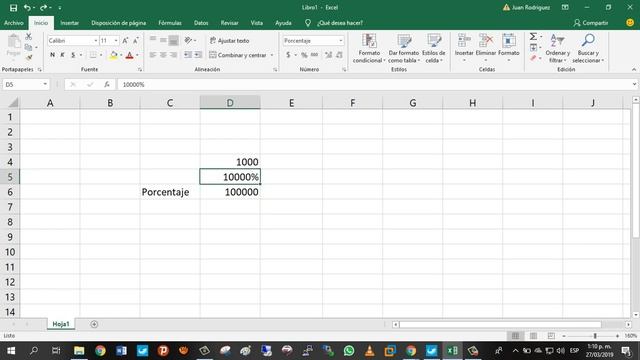640x360 pixels.
Task: Click the ¿Qué desea hacer? search box
Action: point(340,23)
